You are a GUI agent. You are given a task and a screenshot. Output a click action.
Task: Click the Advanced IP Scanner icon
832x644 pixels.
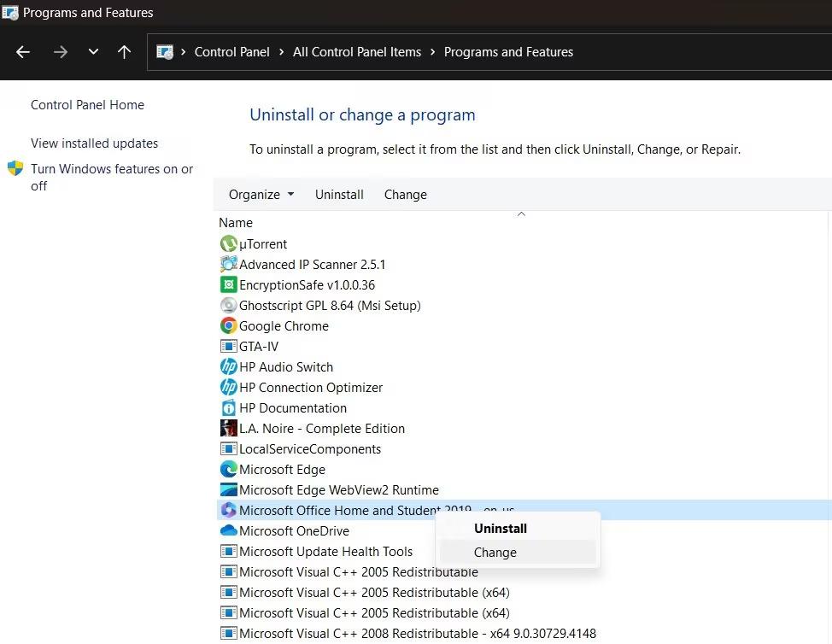click(228, 264)
